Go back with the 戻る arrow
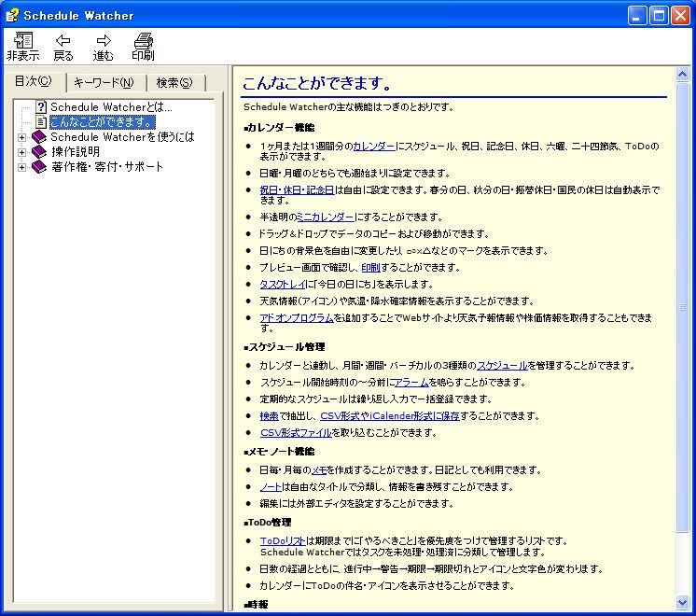This screenshot has width=696, height=616. click(63, 46)
